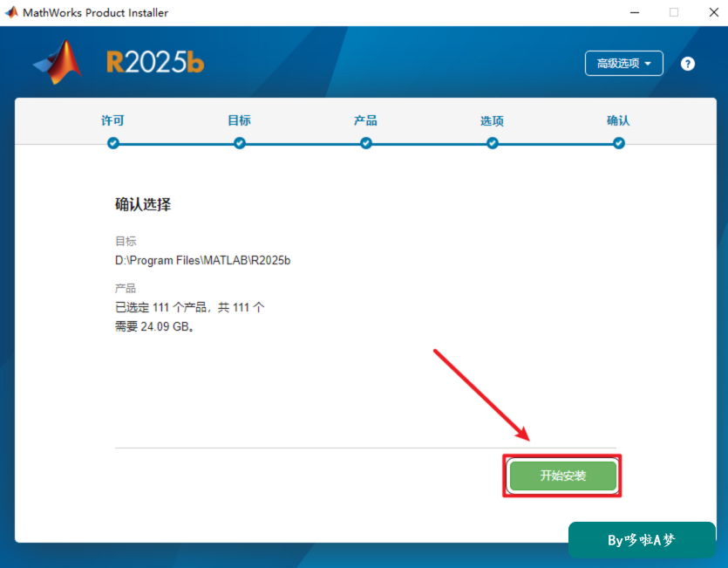Click the MATLAB logo in header
Viewport: 728px width, 568px height.
click(x=58, y=62)
